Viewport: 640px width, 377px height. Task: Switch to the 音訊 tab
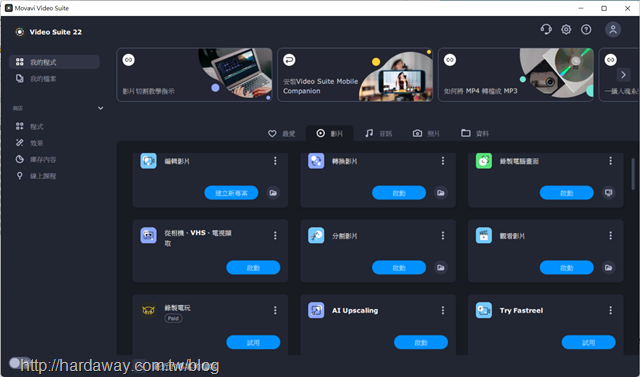pyautogui.click(x=379, y=133)
